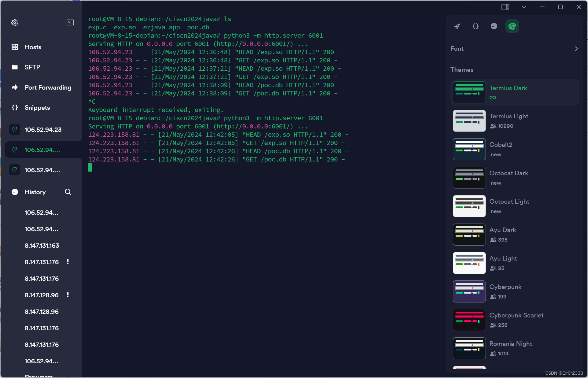The image size is (588, 378).
Task: Open the SFTP section
Action: click(32, 67)
